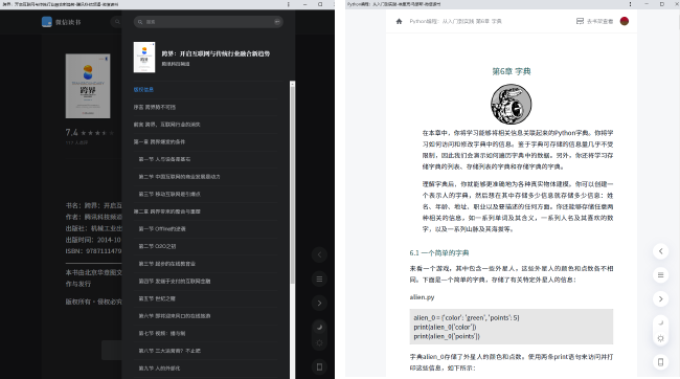680x379 pixels.
Task: Open the 第一节 Offline section entry
Action: (162, 229)
